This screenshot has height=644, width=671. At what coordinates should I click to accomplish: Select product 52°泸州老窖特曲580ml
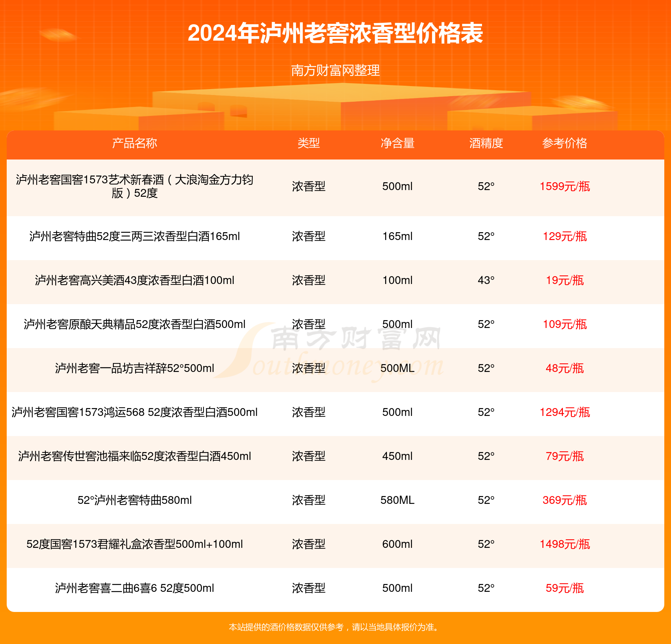[135, 500]
